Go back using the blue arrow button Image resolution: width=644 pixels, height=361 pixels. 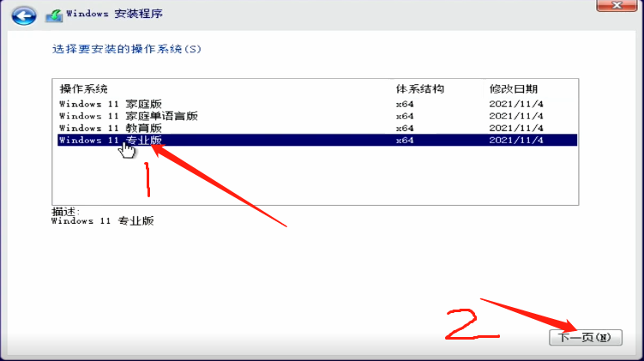[24, 16]
